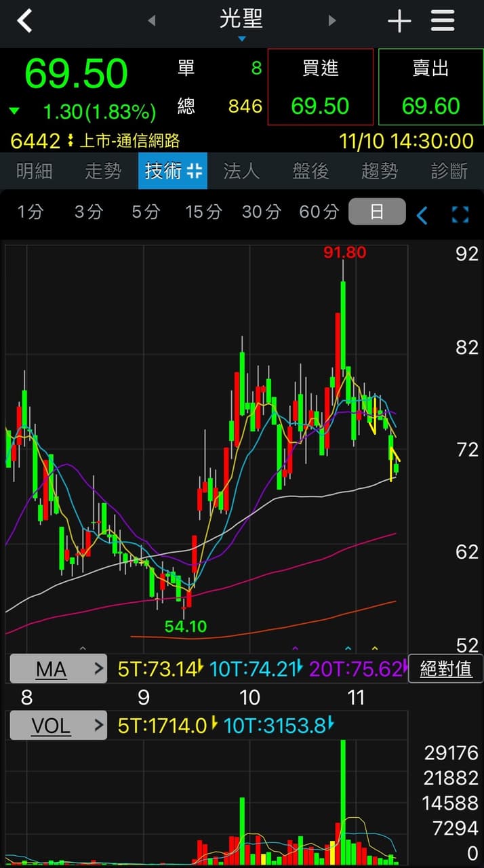Tap the 20T:75.62 moving average value
484x868 pixels.
tap(357, 669)
